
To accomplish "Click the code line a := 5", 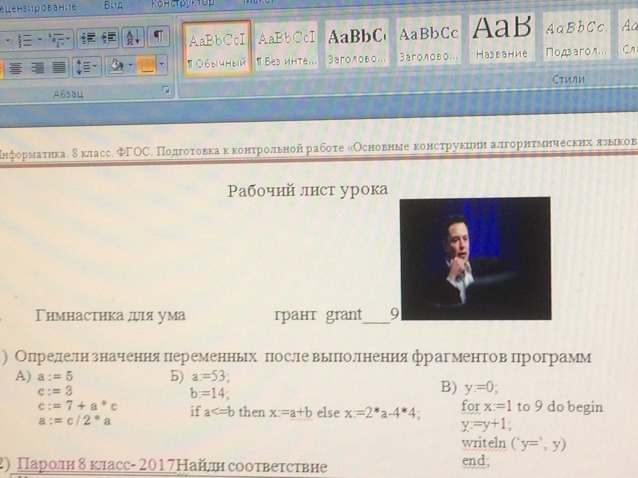I will click(55, 376).
